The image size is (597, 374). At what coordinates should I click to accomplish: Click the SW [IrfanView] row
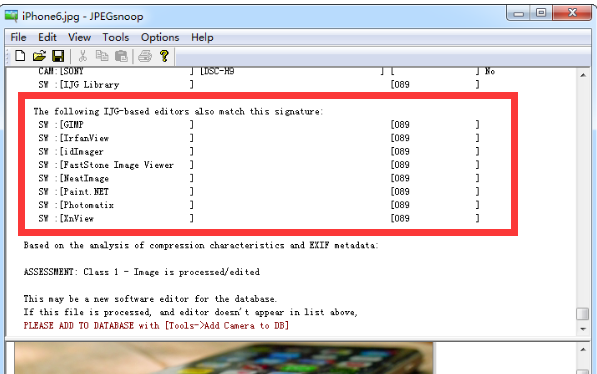pyautogui.click(x=259, y=138)
